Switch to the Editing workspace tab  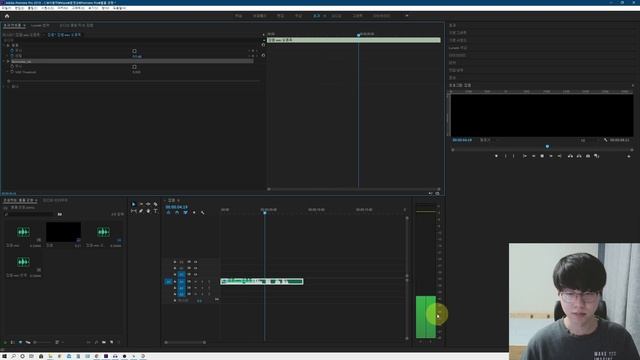click(x=280, y=16)
